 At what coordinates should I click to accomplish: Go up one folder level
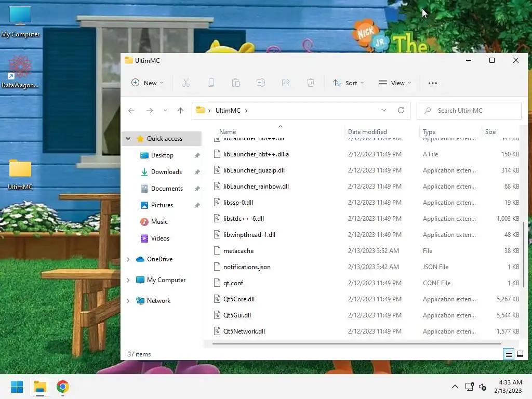point(180,111)
